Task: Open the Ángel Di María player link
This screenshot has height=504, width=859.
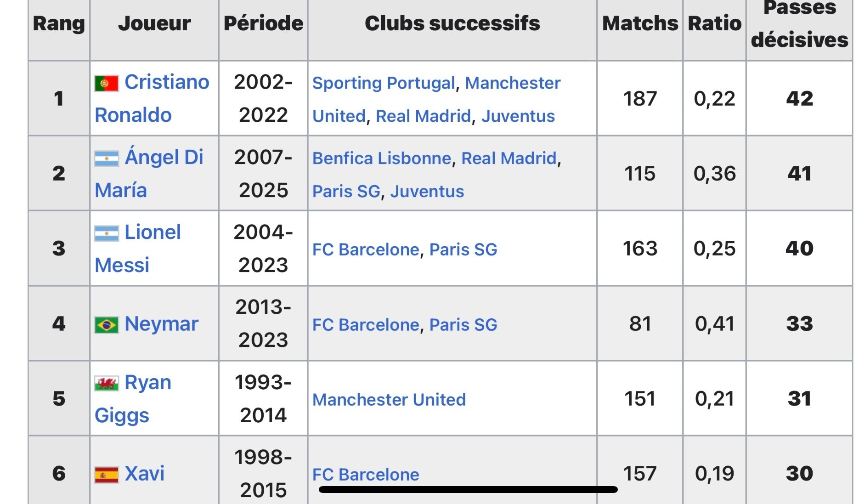Action: pos(164,158)
